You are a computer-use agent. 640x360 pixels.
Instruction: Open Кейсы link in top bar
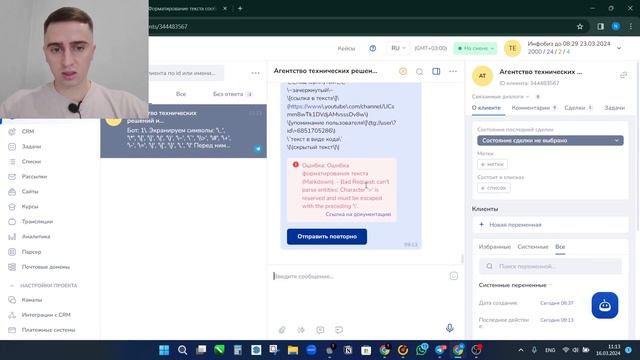(x=346, y=48)
